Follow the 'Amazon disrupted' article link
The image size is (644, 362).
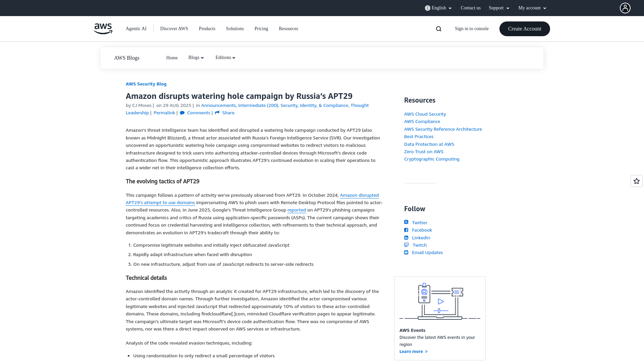click(x=359, y=195)
